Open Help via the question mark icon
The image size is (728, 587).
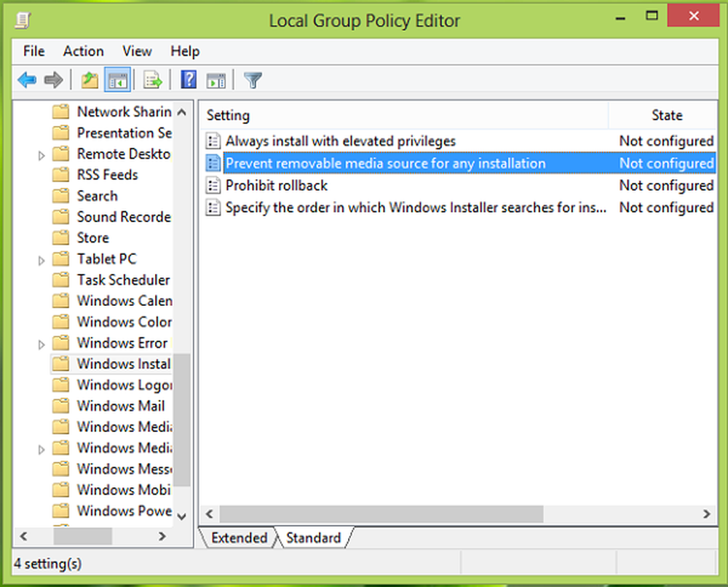point(189,80)
